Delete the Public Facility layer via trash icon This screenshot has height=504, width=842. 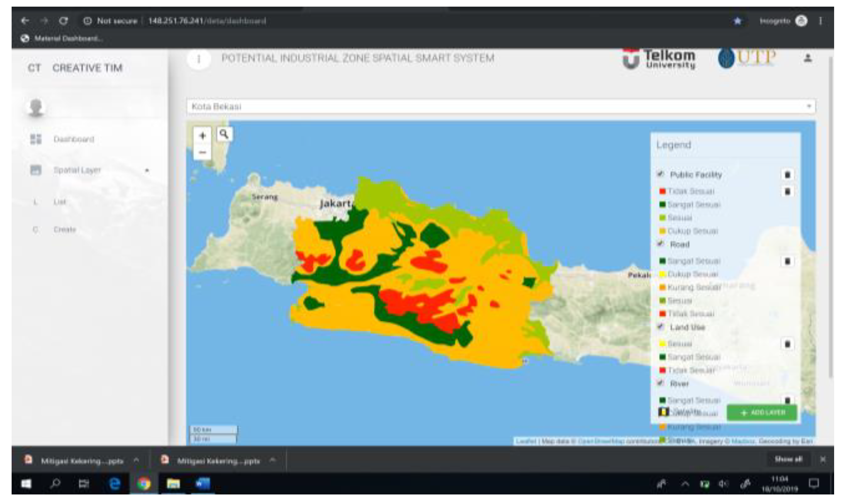click(787, 175)
